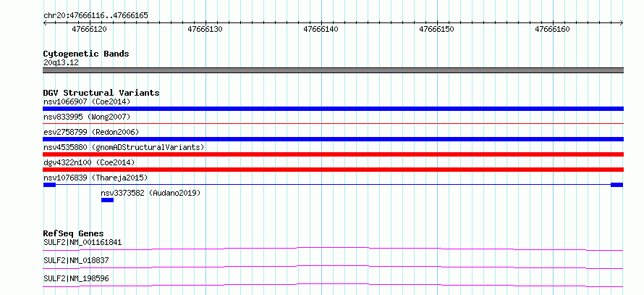The width and height of the screenshot is (644, 295).
Task: Select the thin blue nsv1076839 connector line
Action: (333, 185)
